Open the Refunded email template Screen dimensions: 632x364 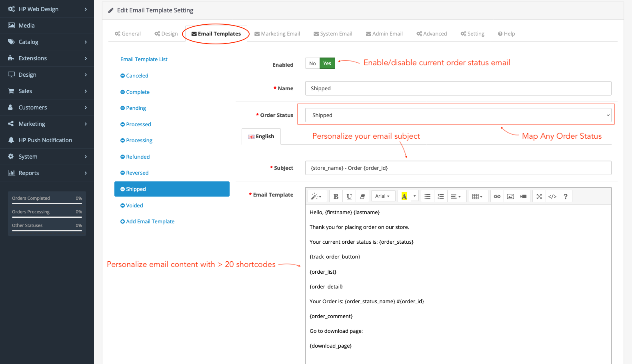[x=138, y=157]
